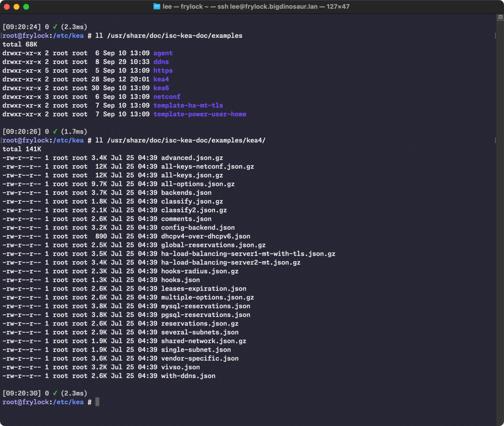The image size is (504, 426).
Task: Click the kea4 directory listing entry
Action: tap(161, 79)
